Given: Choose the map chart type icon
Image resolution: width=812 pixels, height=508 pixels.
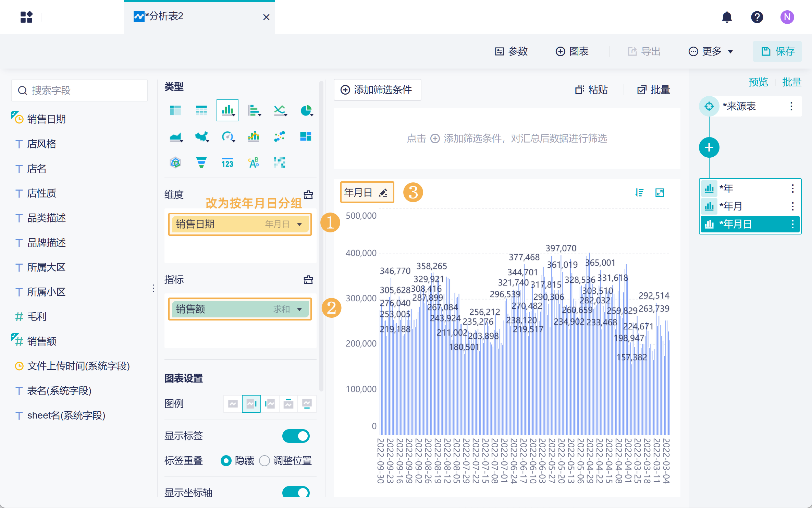Looking at the screenshot, I should coord(202,137).
